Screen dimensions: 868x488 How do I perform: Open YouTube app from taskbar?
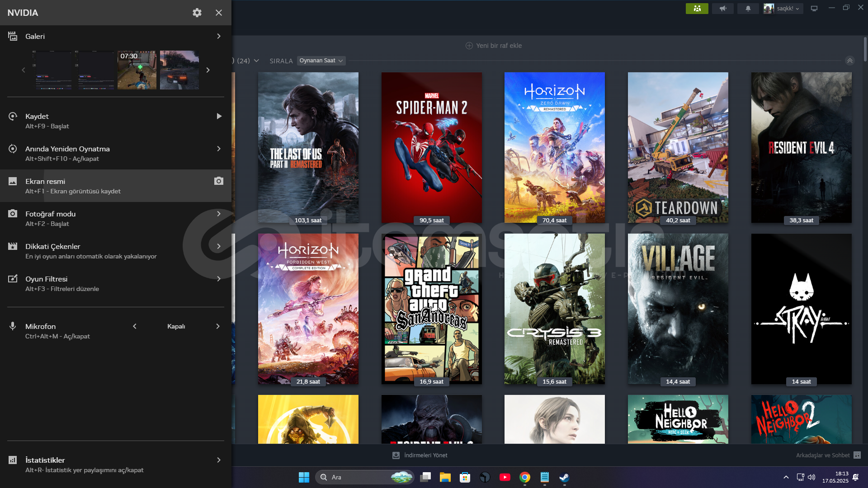505,477
